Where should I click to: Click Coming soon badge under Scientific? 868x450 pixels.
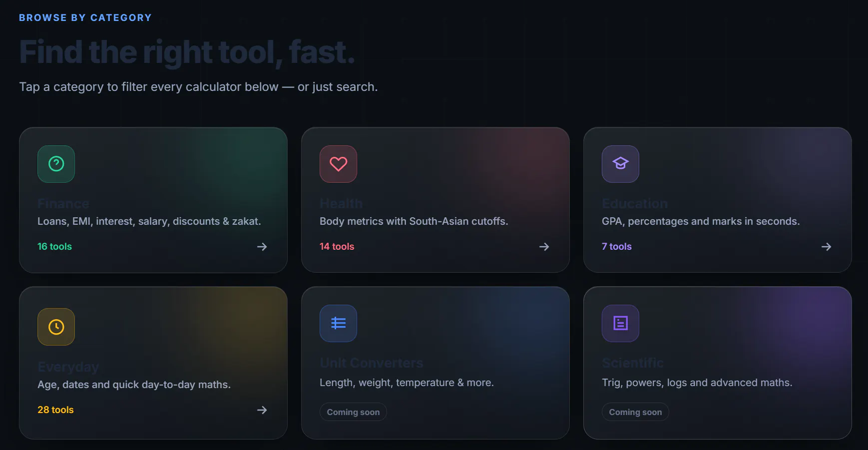[x=635, y=412]
